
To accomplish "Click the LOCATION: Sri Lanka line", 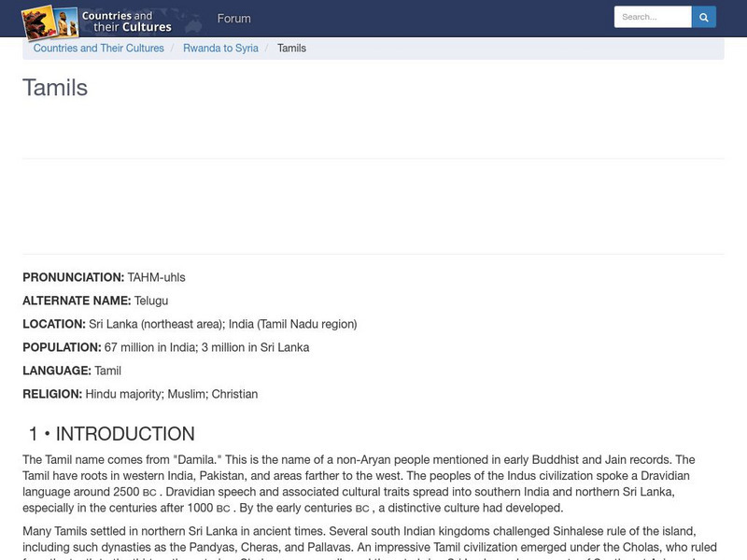I will (190, 324).
